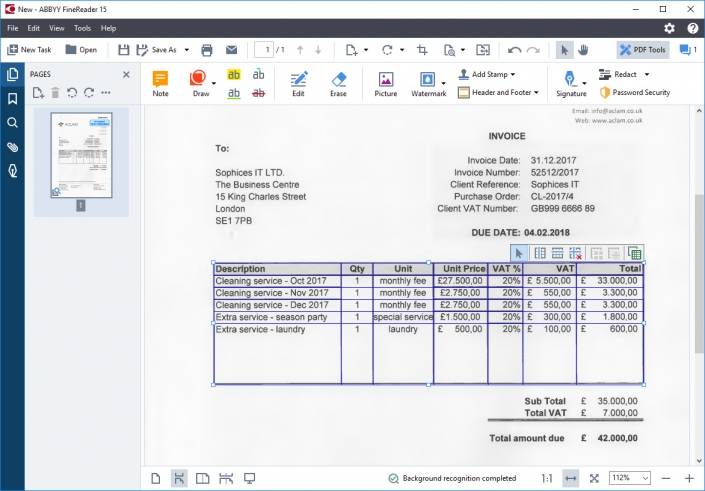Click the Crop page icon

pyautogui.click(x=422, y=50)
